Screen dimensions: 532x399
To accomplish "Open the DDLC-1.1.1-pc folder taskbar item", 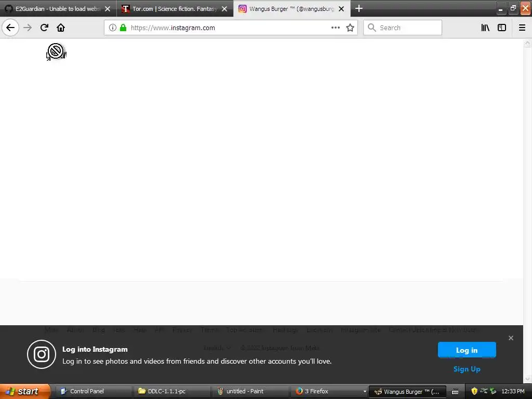I will point(171,391).
